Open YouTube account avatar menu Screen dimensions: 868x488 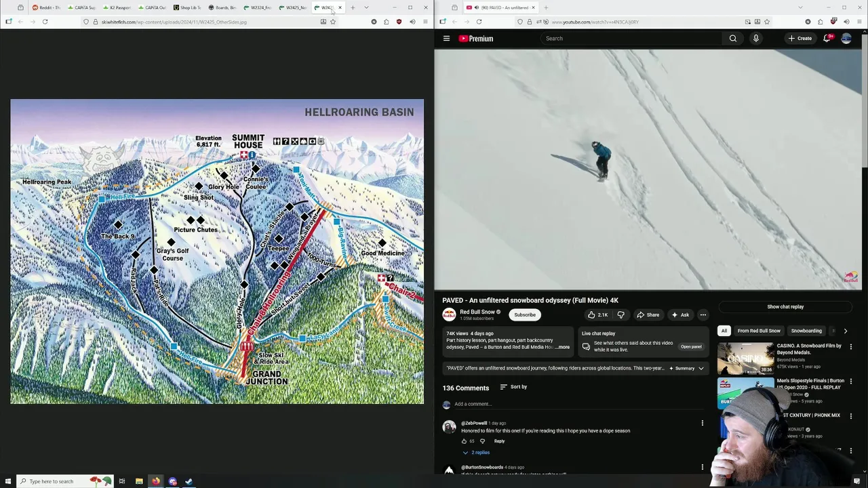coord(846,39)
